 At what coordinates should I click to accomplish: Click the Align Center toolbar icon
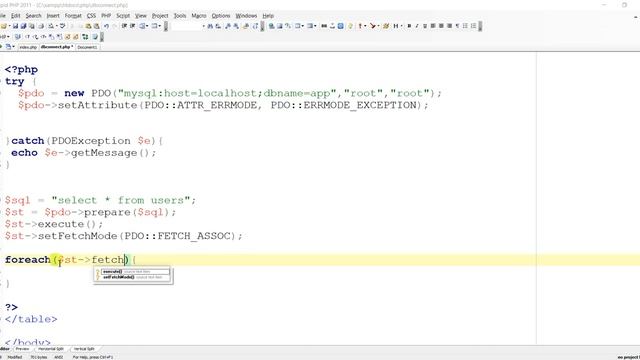point(441,26)
